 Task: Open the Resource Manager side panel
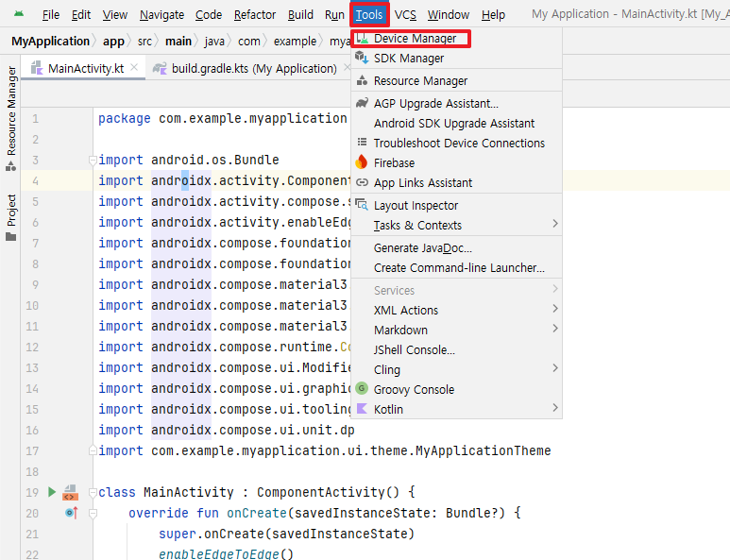click(11, 119)
